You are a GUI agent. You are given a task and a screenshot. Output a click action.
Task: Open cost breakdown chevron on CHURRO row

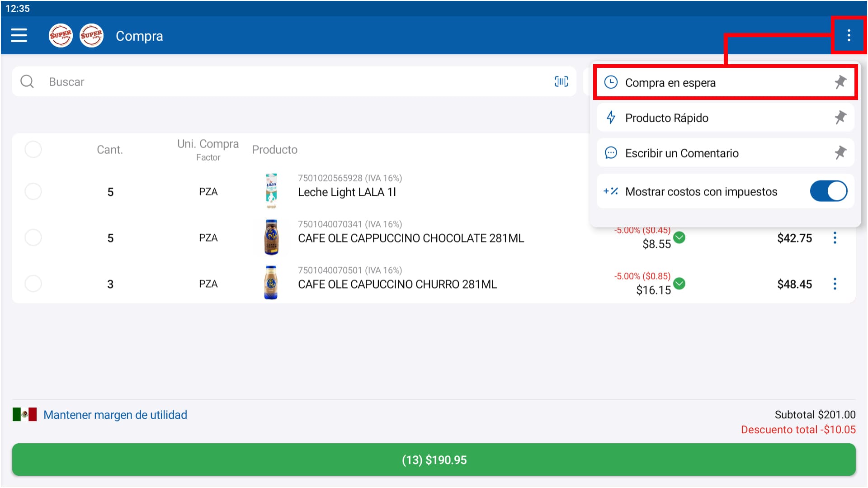point(679,284)
